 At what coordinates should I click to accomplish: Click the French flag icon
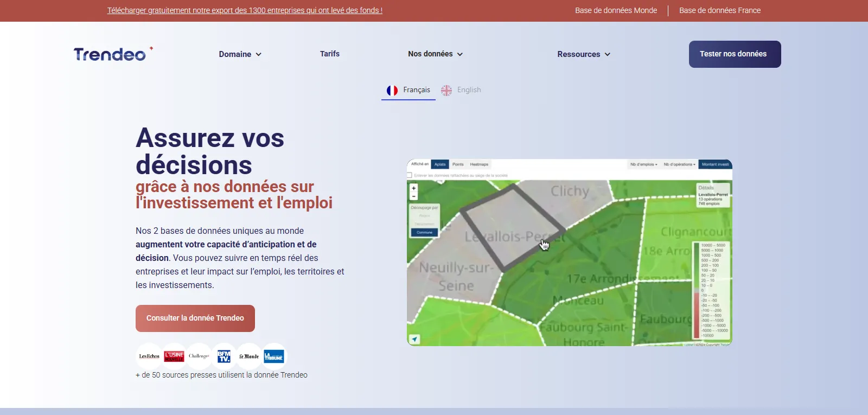(392, 90)
